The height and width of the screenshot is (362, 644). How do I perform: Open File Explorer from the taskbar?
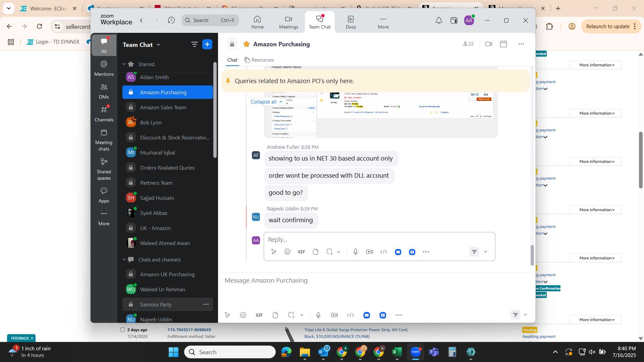coord(305,352)
